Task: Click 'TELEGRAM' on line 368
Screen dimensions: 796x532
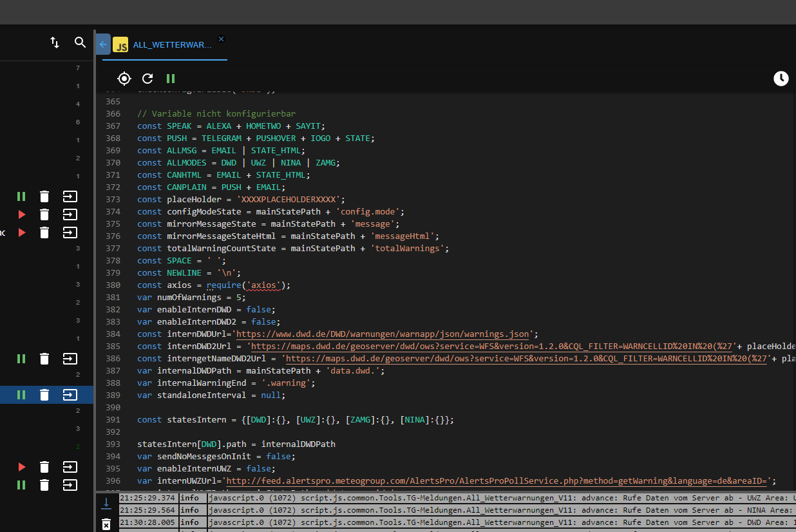Action: pos(222,138)
